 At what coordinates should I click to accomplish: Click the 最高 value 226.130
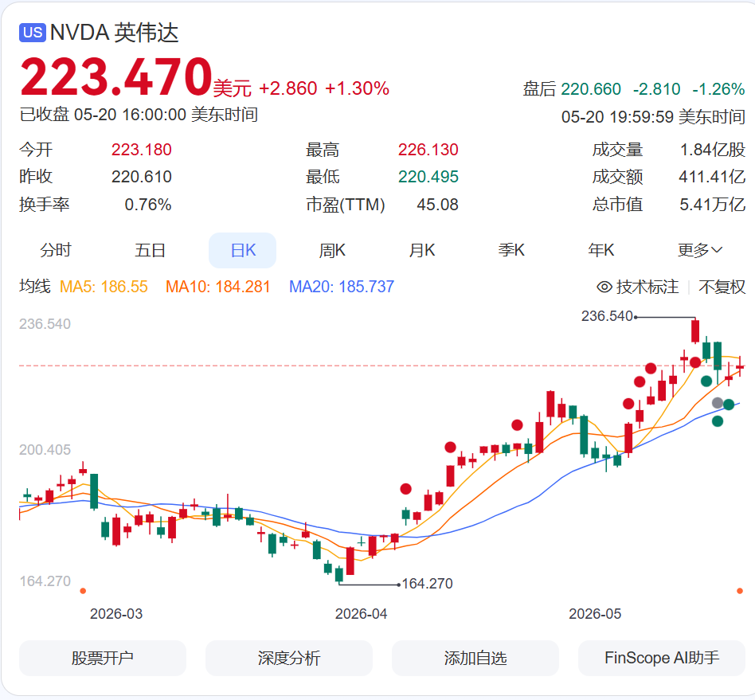(x=428, y=150)
